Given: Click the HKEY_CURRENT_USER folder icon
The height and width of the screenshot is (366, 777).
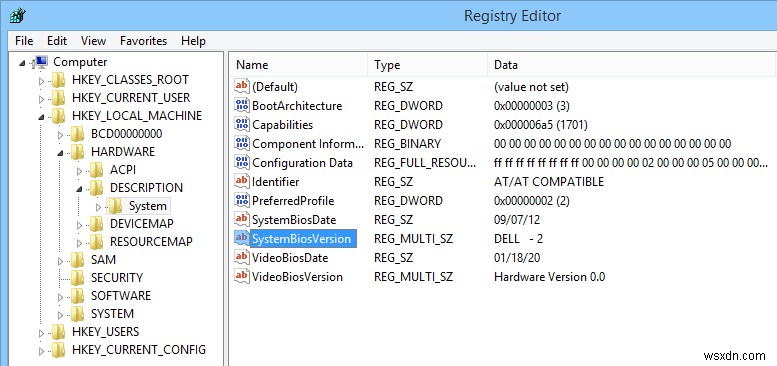Looking at the screenshot, I should pyautogui.click(x=58, y=98).
